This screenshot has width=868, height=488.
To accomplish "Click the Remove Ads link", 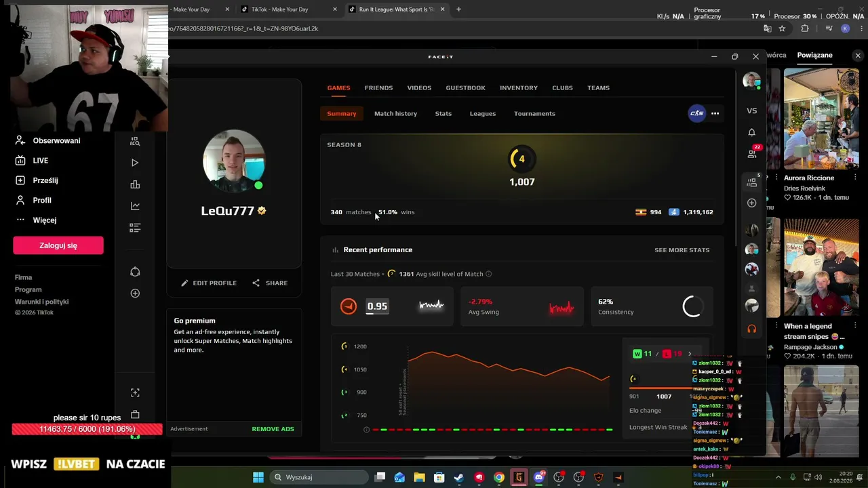I will point(273,429).
